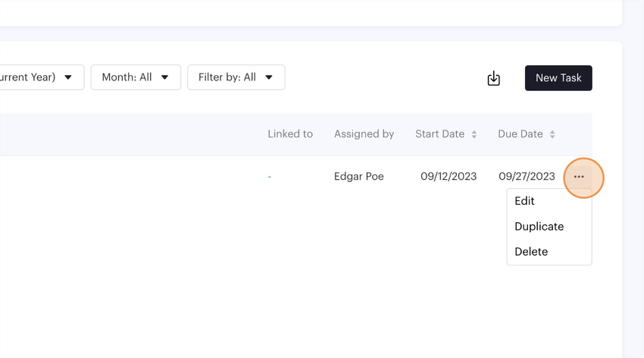Viewport: 644px width, 358px height.
Task: Click the Due Date sort arrows icon
Action: point(552,134)
